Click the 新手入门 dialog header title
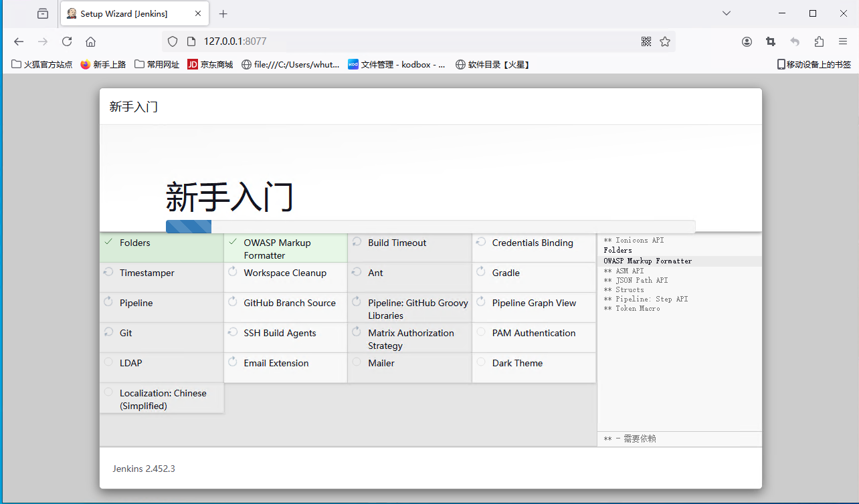The width and height of the screenshot is (859, 504). click(134, 107)
